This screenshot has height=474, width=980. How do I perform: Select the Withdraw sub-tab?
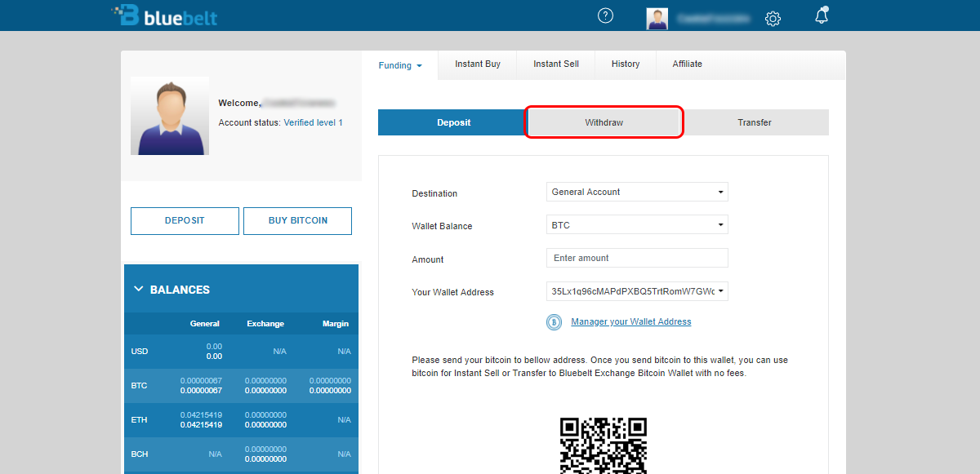coord(604,122)
